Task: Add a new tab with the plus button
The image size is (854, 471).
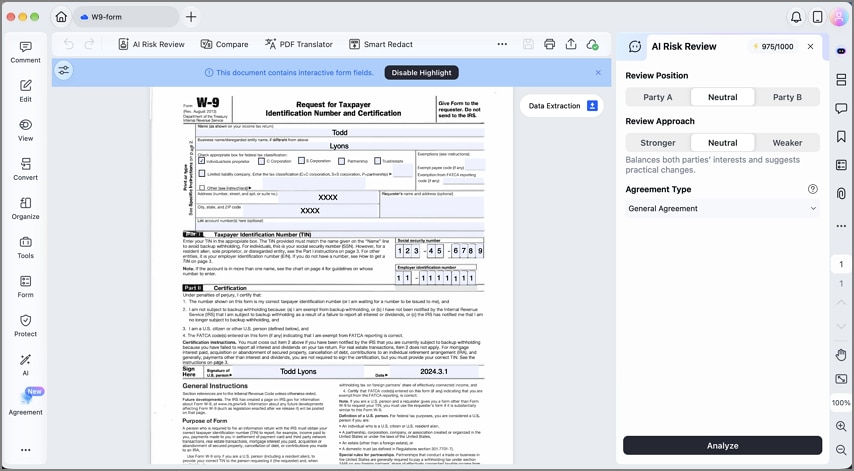Action: 191,17
